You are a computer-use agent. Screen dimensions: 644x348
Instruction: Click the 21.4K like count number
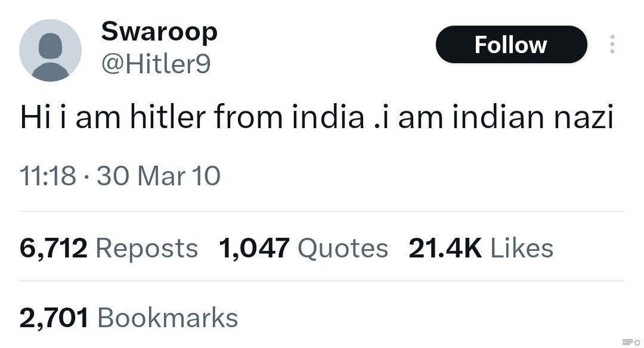[x=445, y=248]
